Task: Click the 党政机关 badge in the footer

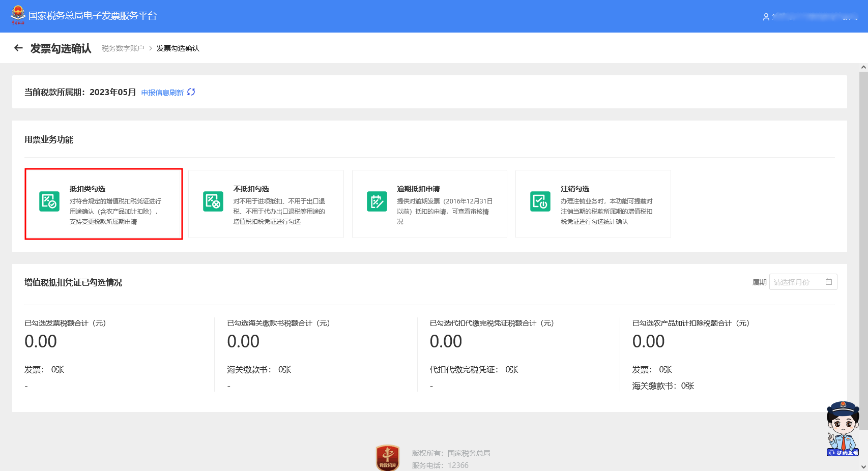Action: tap(388, 457)
